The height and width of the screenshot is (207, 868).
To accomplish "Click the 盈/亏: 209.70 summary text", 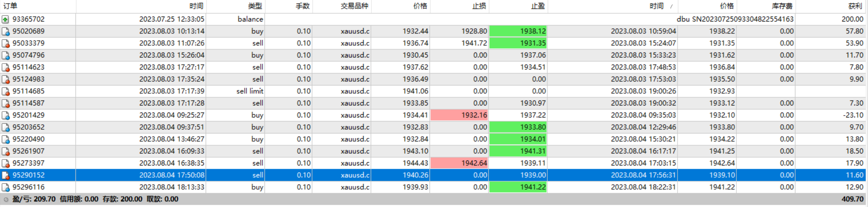I will pyautogui.click(x=34, y=199).
